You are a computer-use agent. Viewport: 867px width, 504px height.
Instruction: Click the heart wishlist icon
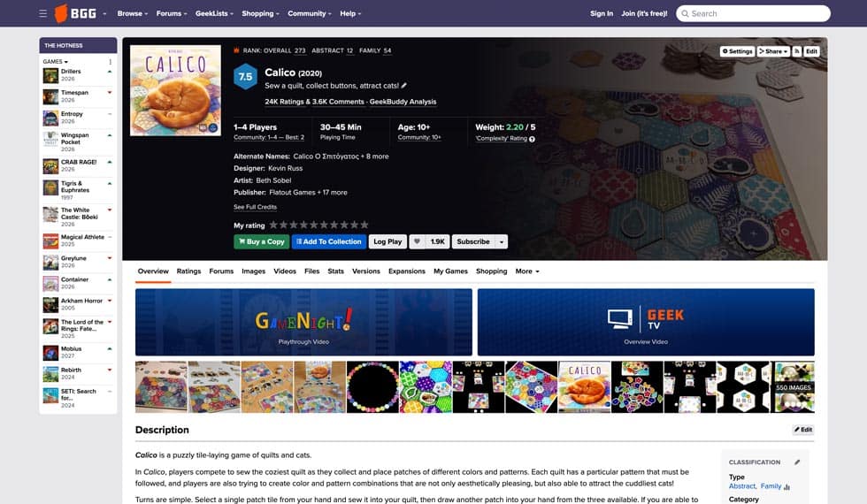point(418,241)
